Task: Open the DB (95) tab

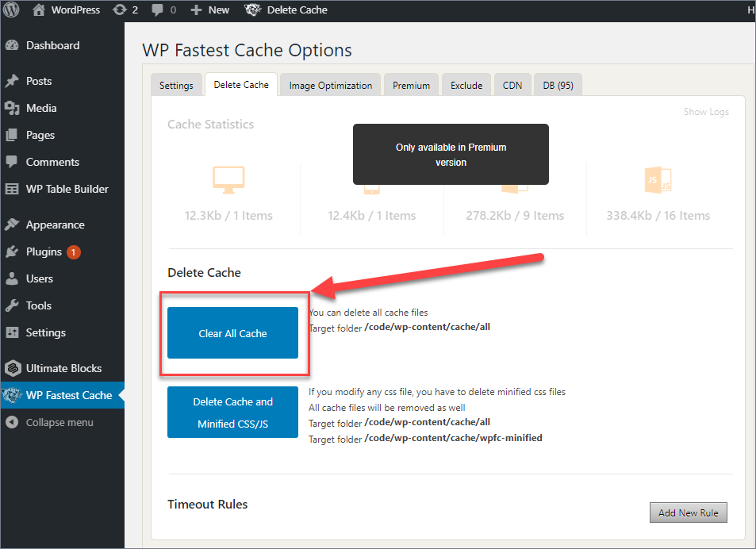Action: [x=558, y=86]
